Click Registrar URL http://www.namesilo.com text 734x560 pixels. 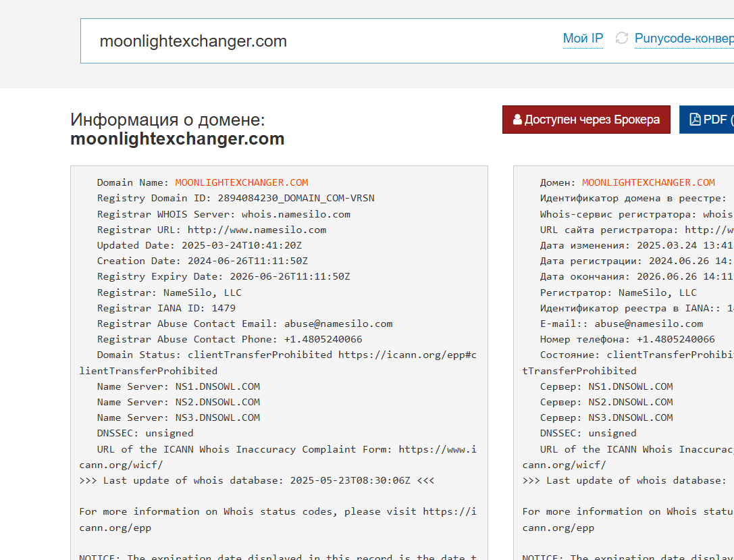[211, 230]
